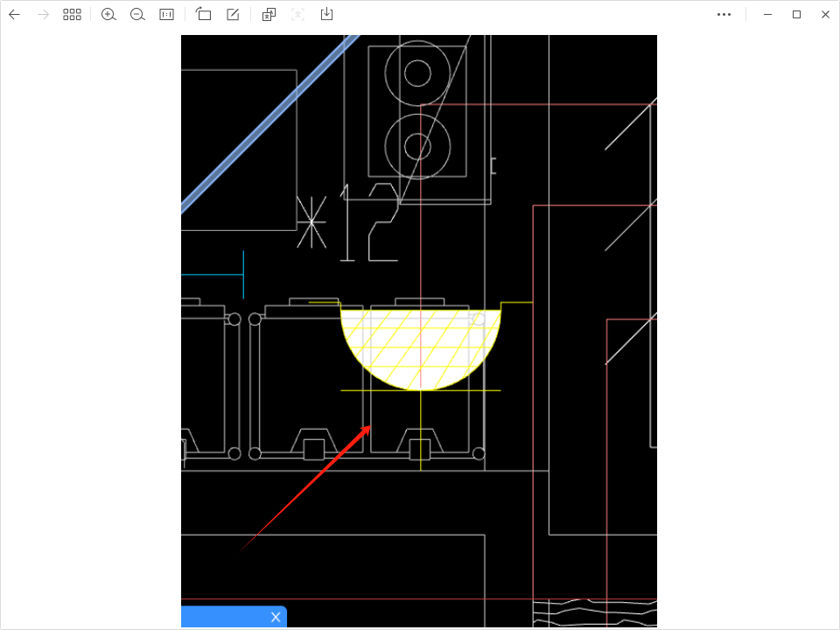This screenshot has height=630, width=840.
Task: Maximize the image viewer window
Action: click(x=796, y=15)
